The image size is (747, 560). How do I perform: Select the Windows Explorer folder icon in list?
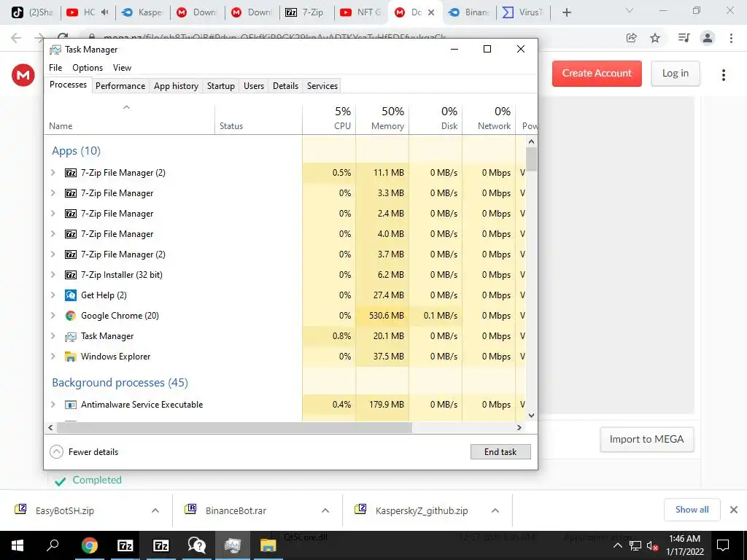click(71, 357)
